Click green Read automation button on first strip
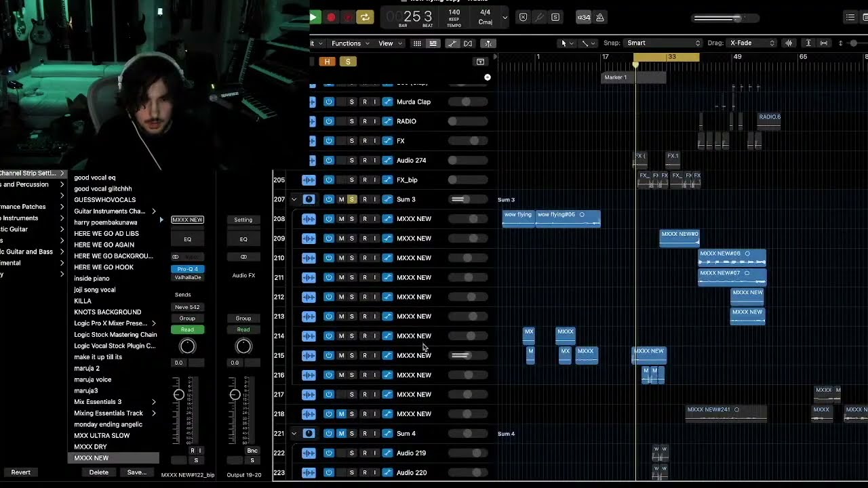 point(187,329)
